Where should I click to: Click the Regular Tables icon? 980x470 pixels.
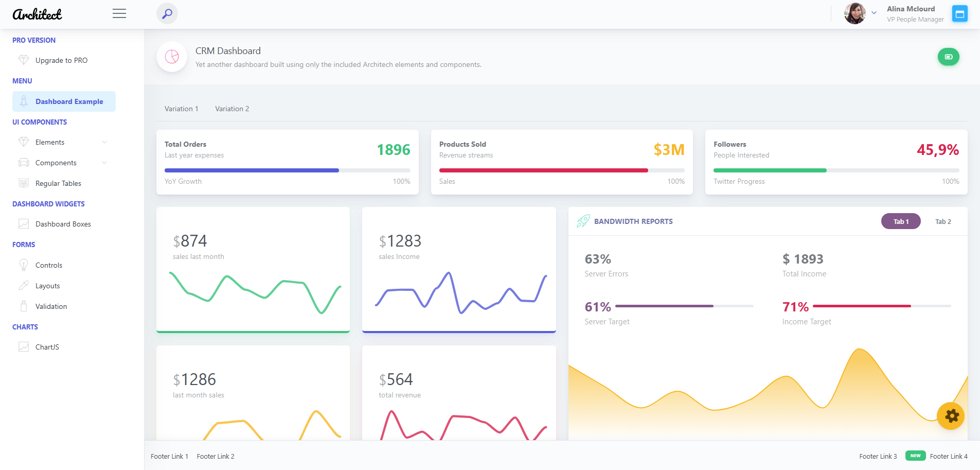click(x=24, y=183)
